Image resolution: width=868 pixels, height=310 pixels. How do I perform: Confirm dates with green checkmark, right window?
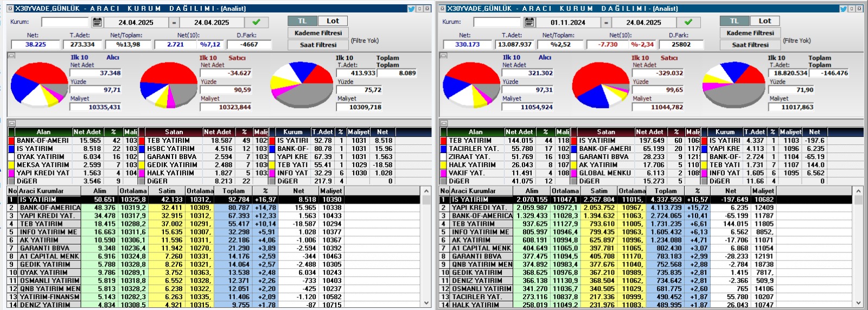688,22
